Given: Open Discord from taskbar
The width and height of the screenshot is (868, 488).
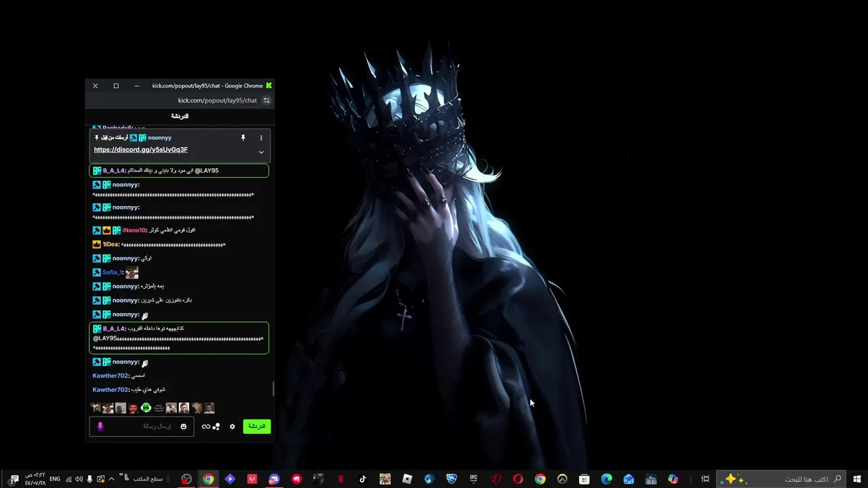Looking at the screenshot, I should [x=274, y=479].
